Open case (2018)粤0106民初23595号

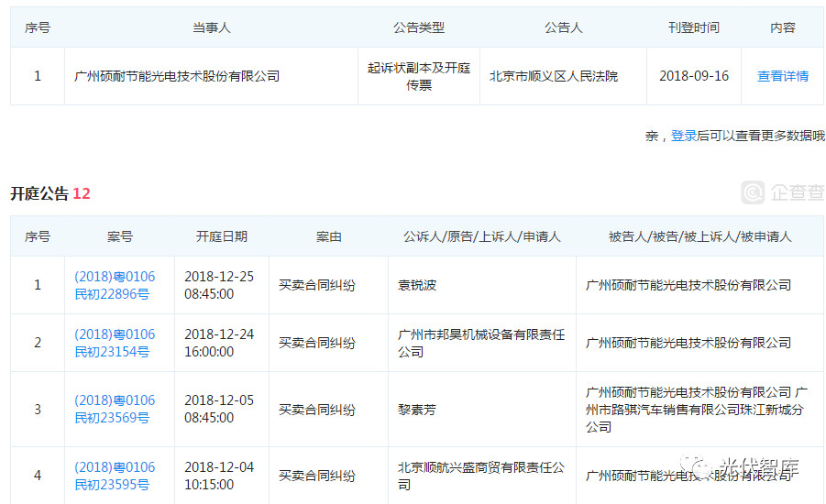(115, 476)
